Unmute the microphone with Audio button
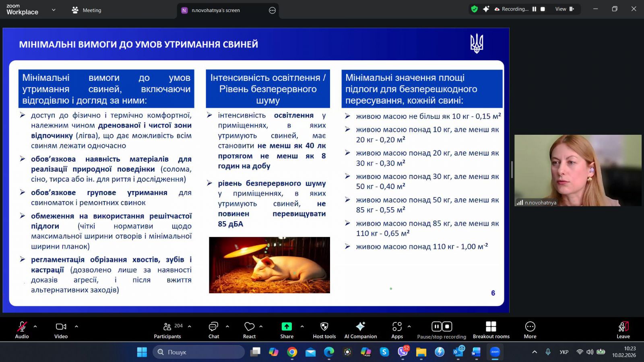The image size is (644, 362). click(22, 329)
